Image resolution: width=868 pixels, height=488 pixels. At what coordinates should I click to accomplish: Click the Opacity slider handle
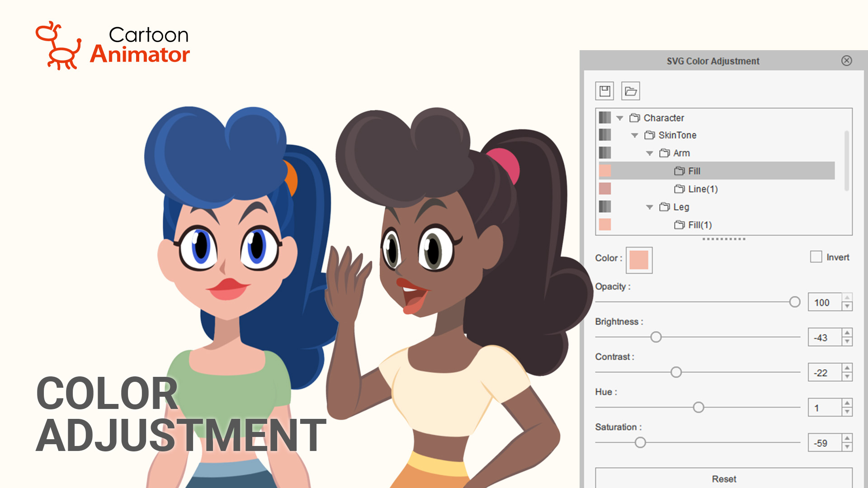coord(795,302)
